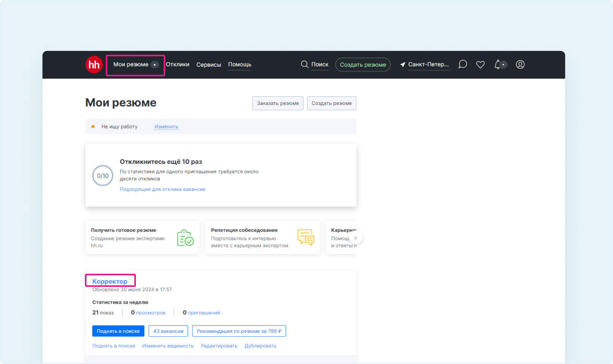Click 43 вакансии button
Viewport: 613px width, 364px height.
[168, 331]
